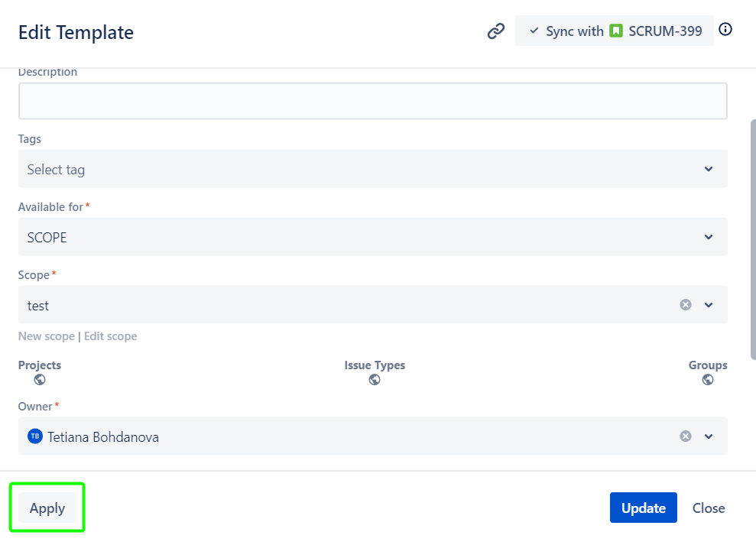Click the info circle icon
756x545 pixels.
coord(725,30)
